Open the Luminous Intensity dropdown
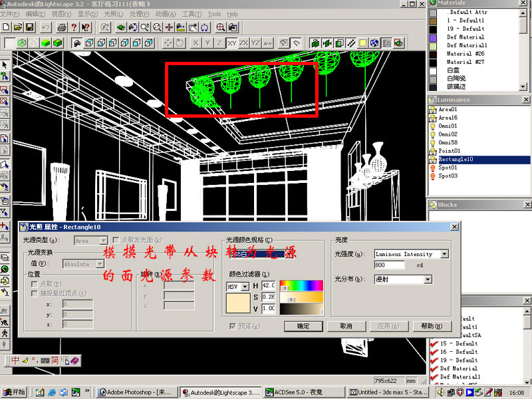Viewport: 532px width, 399px height. point(444,254)
